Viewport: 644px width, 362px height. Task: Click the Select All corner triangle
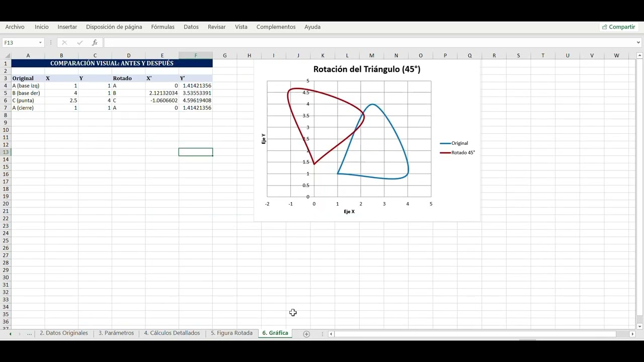click(8, 56)
